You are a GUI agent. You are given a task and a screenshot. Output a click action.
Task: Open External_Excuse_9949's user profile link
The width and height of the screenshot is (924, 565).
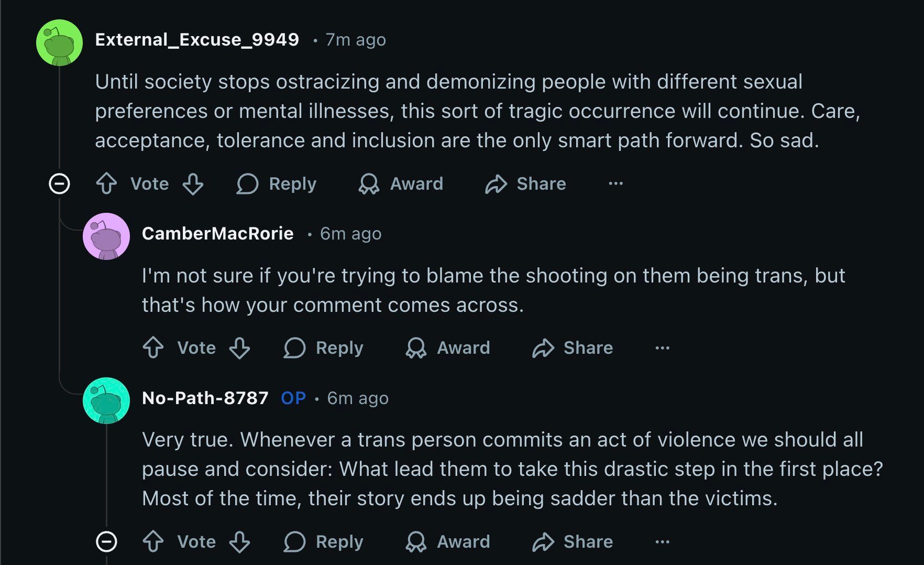197,40
